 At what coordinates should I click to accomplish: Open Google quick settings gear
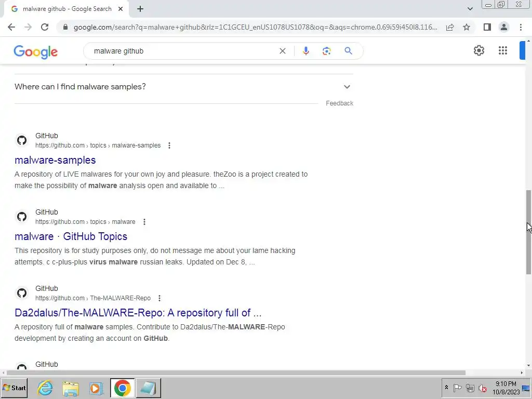(478, 50)
